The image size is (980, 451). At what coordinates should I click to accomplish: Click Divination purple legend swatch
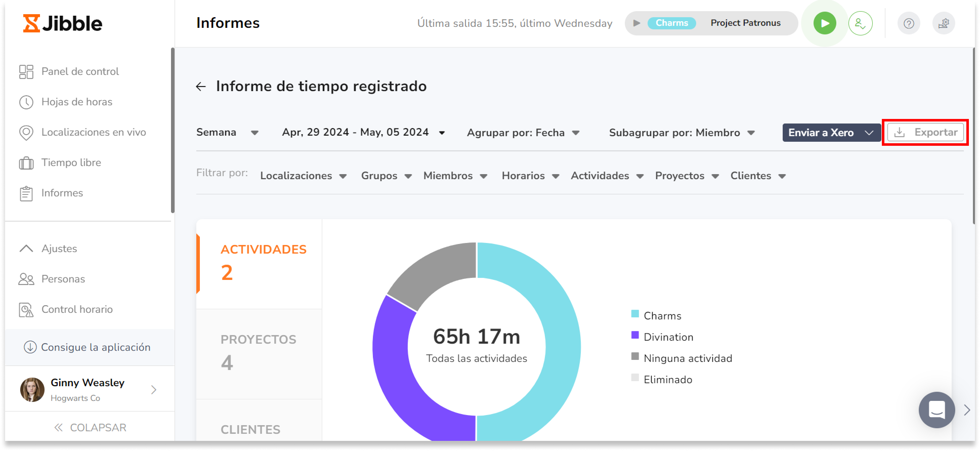click(635, 335)
